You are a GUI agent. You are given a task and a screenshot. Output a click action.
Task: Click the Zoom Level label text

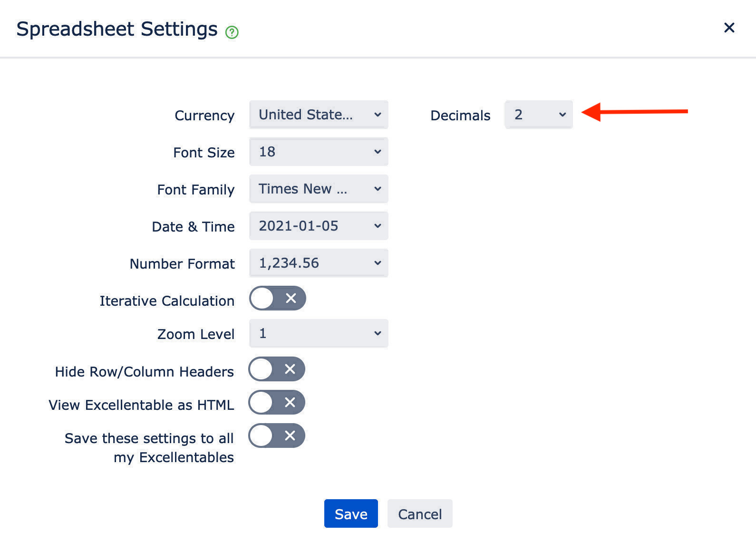coord(196,334)
